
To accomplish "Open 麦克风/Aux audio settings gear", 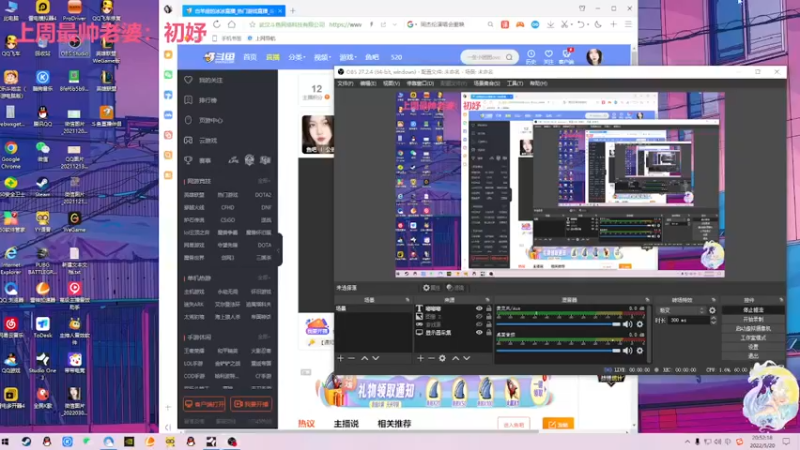I will click(640, 324).
